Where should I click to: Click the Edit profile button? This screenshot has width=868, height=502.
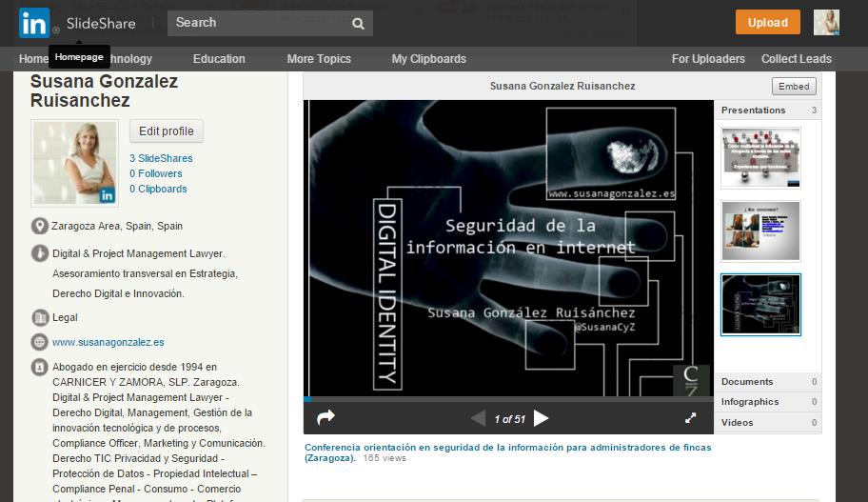pyautogui.click(x=166, y=131)
